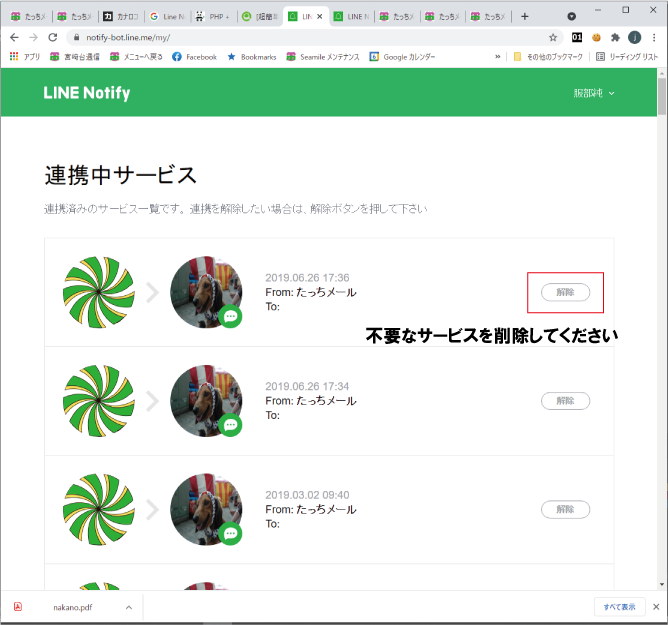The image size is (668, 625).
Task: Go forward to the next page
Action: [33, 37]
